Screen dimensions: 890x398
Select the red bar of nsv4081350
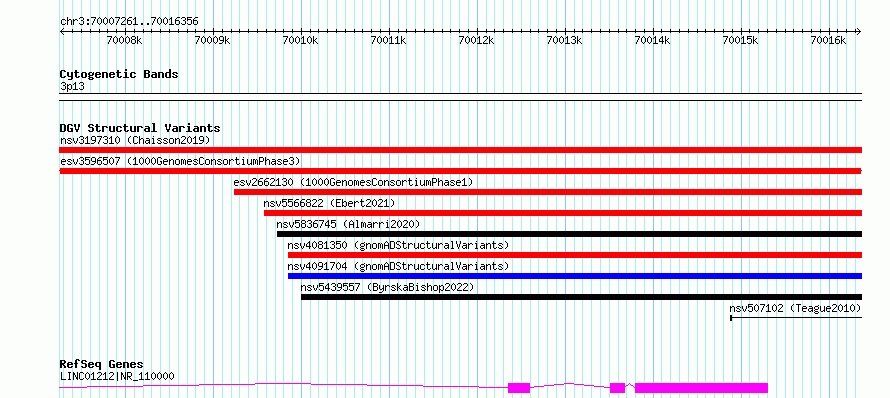point(575,255)
